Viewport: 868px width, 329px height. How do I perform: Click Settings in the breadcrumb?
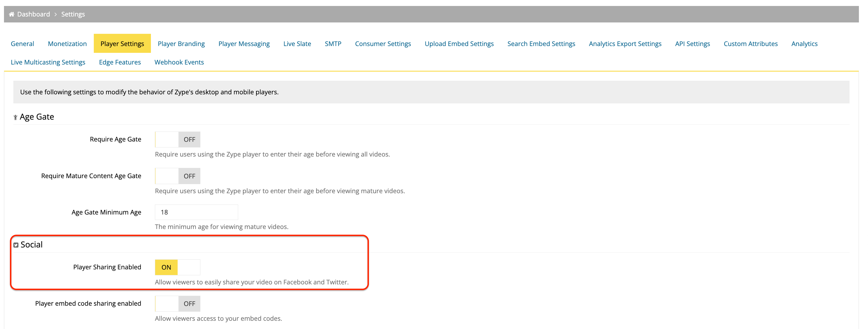[73, 14]
